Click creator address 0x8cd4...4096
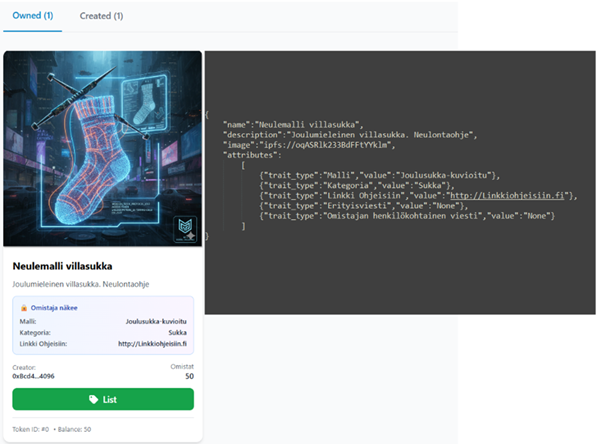The width and height of the screenshot is (601, 444). click(x=35, y=376)
